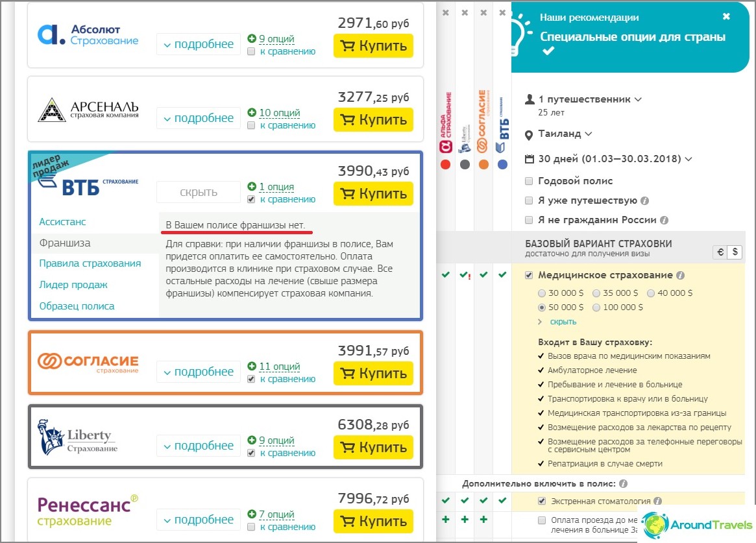Select the Франшиза tab
Viewport: 756px width, 543px height.
pos(65,243)
